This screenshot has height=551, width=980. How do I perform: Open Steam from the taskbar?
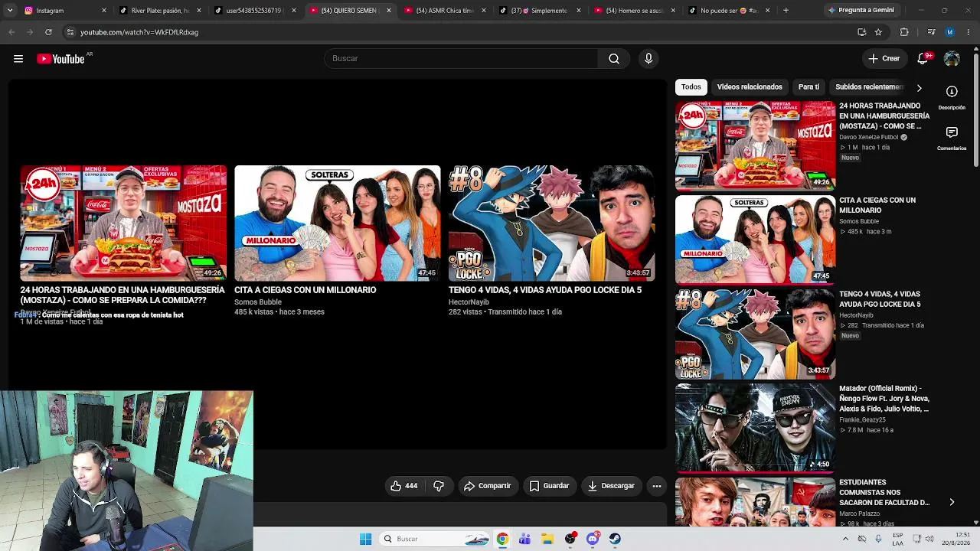(615, 539)
